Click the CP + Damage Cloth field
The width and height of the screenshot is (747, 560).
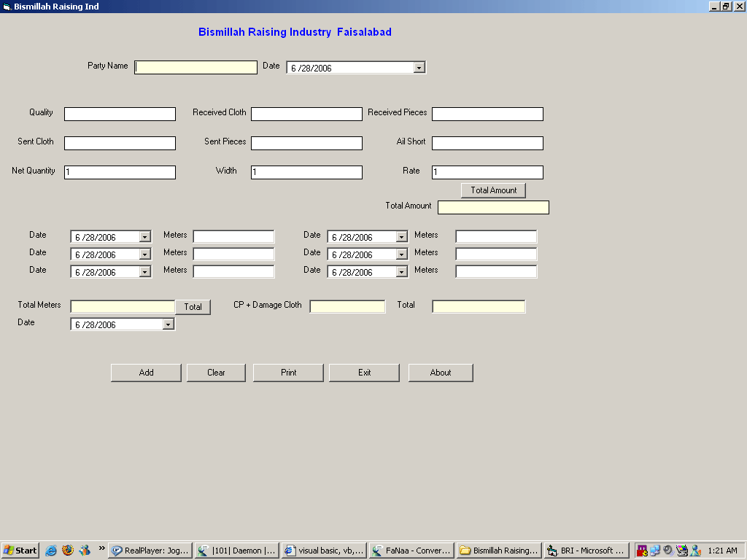pos(347,306)
